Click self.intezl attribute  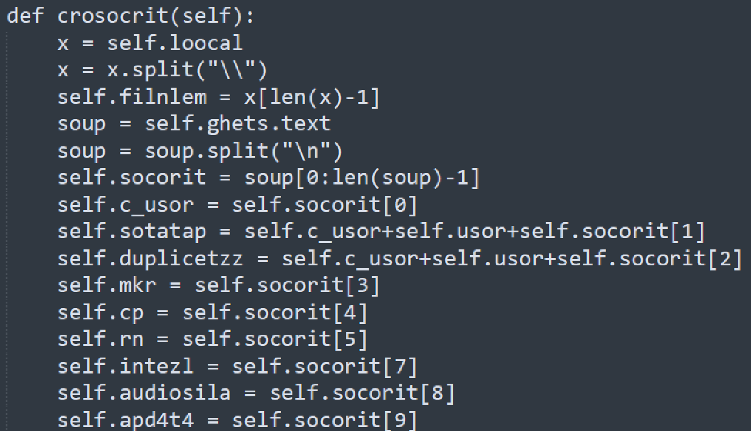tap(126, 367)
